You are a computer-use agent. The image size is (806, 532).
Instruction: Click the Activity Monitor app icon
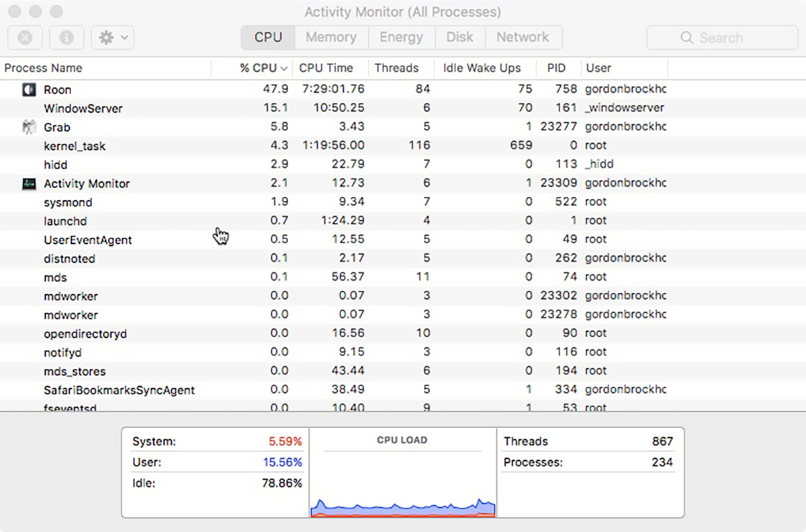(x=28, y=183)
